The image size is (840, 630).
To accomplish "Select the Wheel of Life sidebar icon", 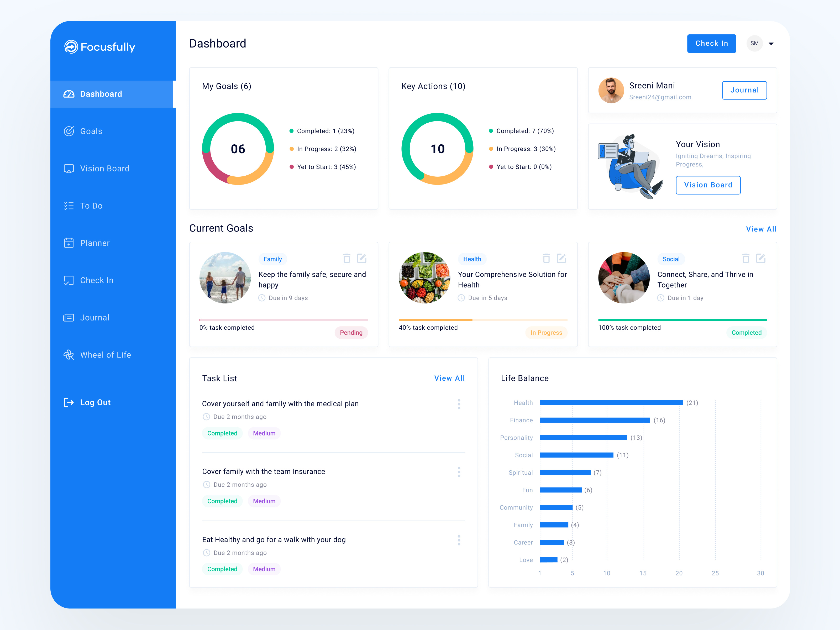I will tap(69, 355).
